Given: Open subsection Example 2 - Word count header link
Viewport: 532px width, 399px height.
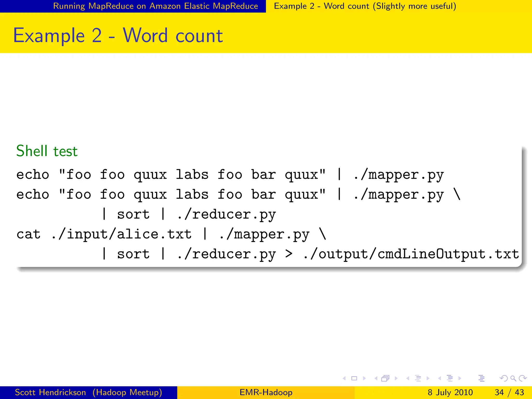Looking at the screenshot, I should coord(365,6).
